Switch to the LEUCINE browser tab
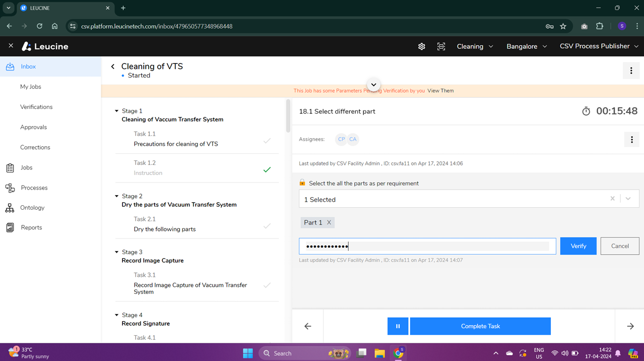 click(x=66, y=8)
